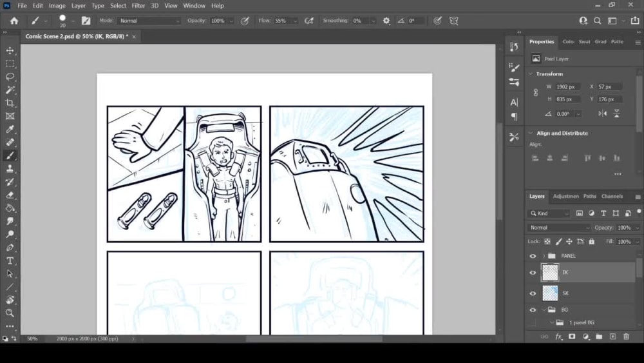Viewport: 644px width, 363px height.
Task: Collapse Align and Distribute section
Action: pos(531,133)
